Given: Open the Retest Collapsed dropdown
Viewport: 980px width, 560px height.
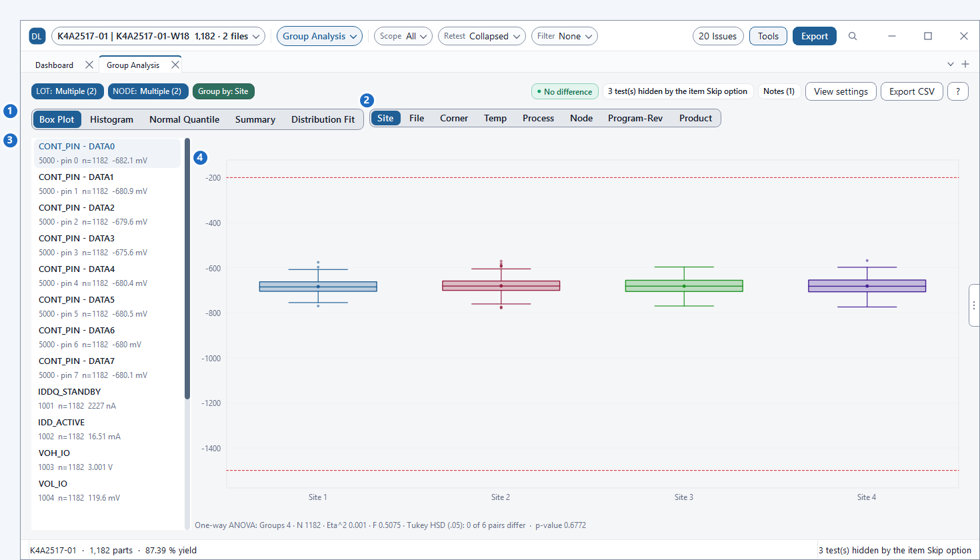Looking at the screenshot, I should (482, 36).
